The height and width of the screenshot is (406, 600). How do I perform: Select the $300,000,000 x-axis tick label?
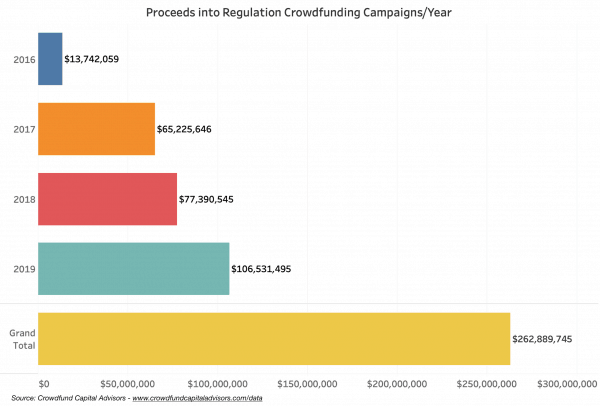coord(567,384)
